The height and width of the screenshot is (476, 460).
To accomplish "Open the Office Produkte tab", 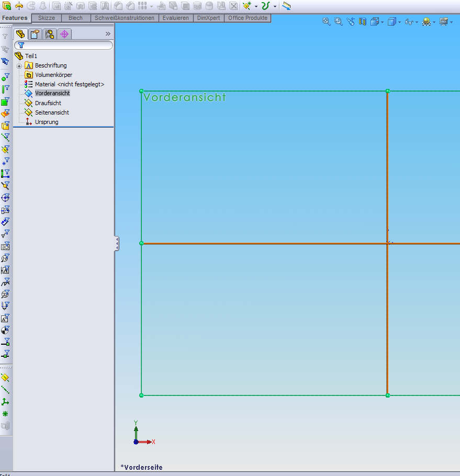I will (248, 18).
